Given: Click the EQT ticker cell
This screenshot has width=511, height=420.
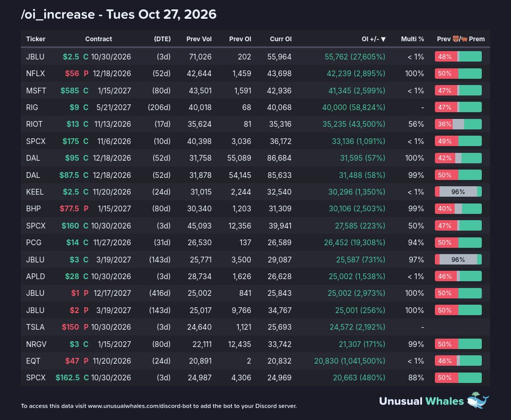Looking at the screenshot, I should pyautogui.click(x=33, y=361).
